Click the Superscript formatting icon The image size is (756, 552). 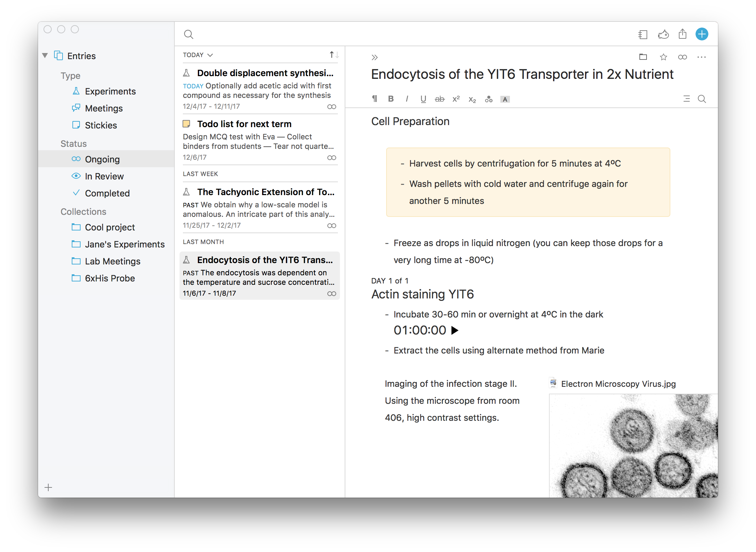457,99
